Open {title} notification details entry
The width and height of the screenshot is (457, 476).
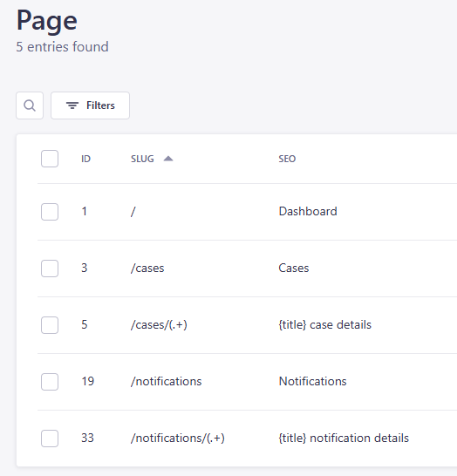pos(344,438)
